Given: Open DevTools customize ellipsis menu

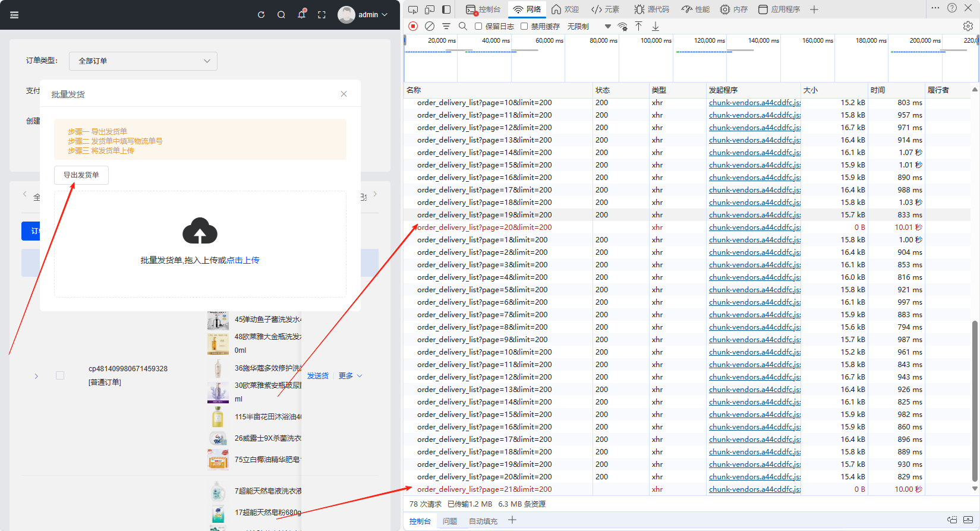Looking at the screenshot, I should point(935,8).
